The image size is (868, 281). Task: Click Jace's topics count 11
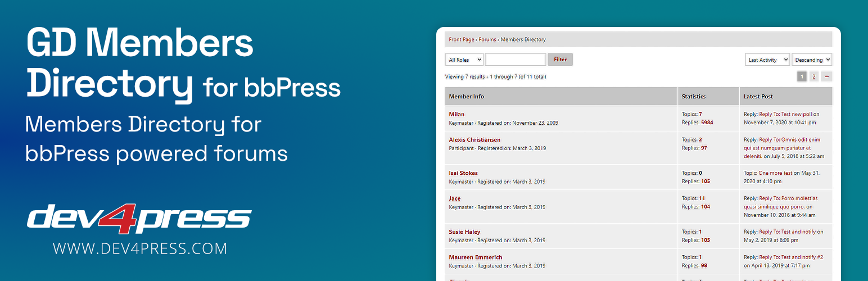702,198
